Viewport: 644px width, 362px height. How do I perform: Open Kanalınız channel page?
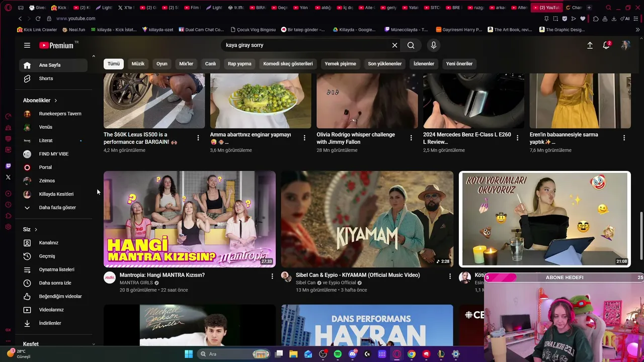(x=53, y=243)
